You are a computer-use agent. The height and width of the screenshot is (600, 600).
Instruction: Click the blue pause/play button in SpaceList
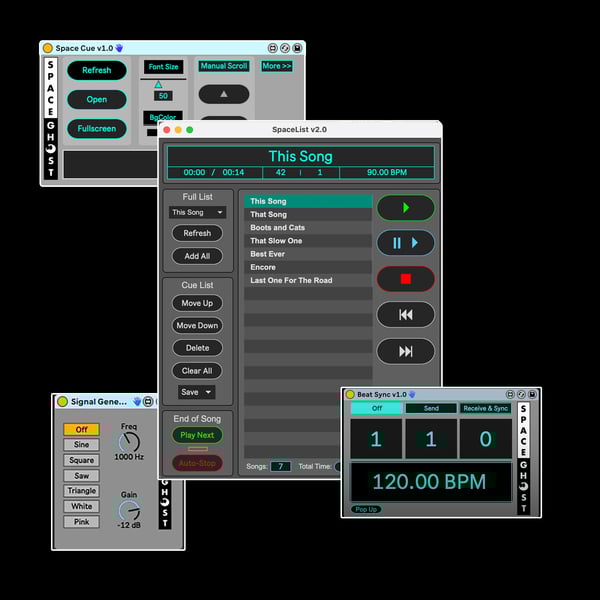tap(406, 243)
